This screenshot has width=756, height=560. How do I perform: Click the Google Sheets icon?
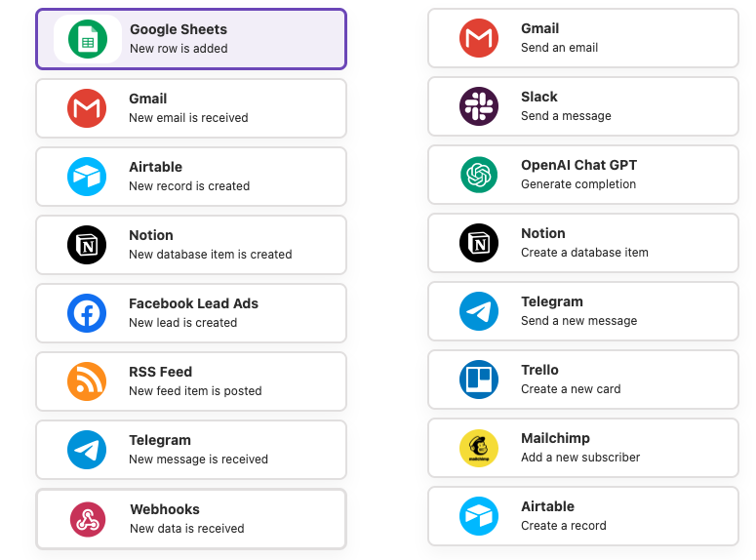(88, 39)
